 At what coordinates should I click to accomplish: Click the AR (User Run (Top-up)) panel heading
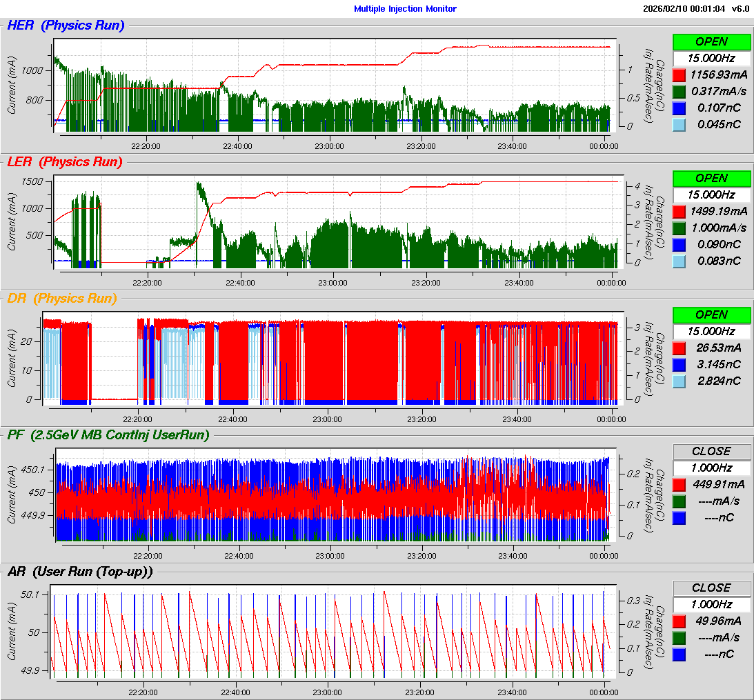(x=80, y=571)
